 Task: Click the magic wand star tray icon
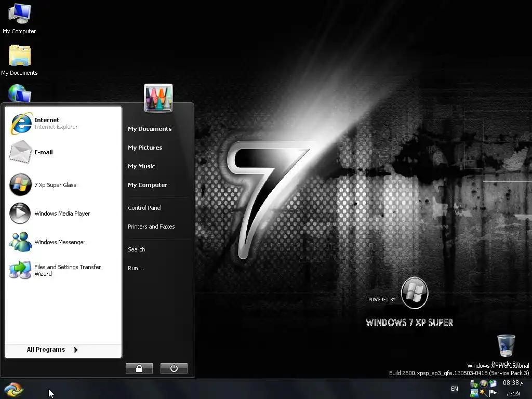tap(484, 393)
